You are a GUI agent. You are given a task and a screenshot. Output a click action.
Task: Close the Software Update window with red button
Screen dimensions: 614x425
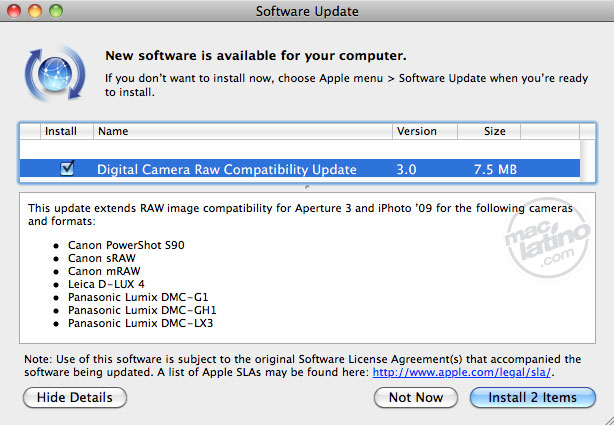(x=14, y=11)
